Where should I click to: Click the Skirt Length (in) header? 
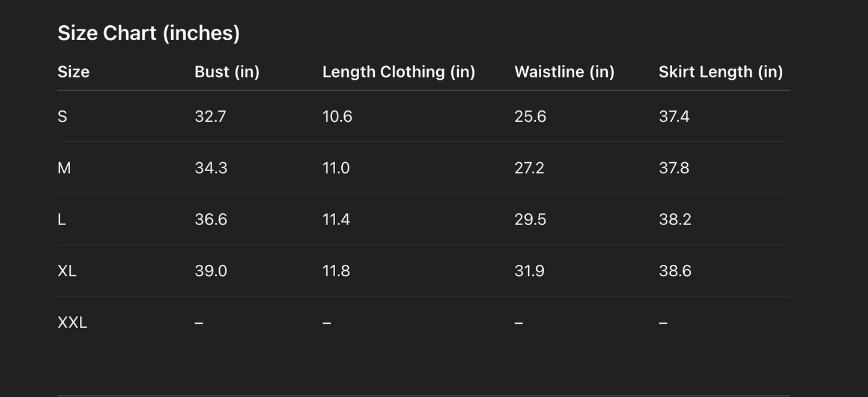click(x=720, y=72)
